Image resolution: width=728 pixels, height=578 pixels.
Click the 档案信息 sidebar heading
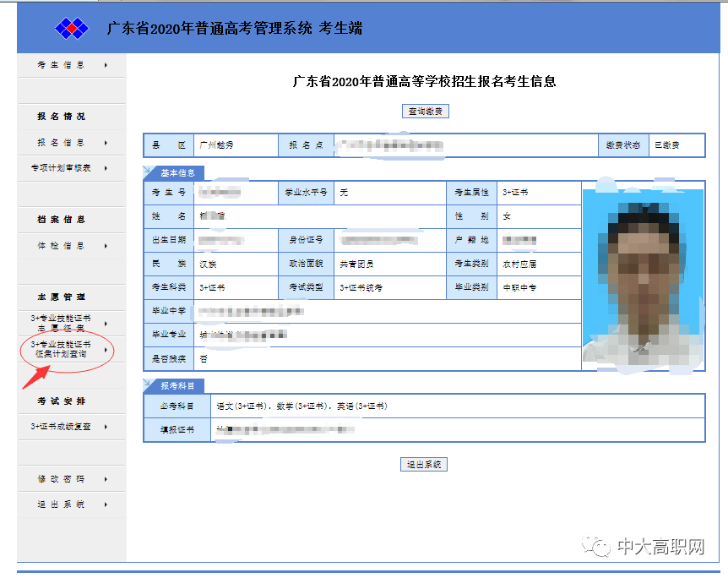coord(62,220)
